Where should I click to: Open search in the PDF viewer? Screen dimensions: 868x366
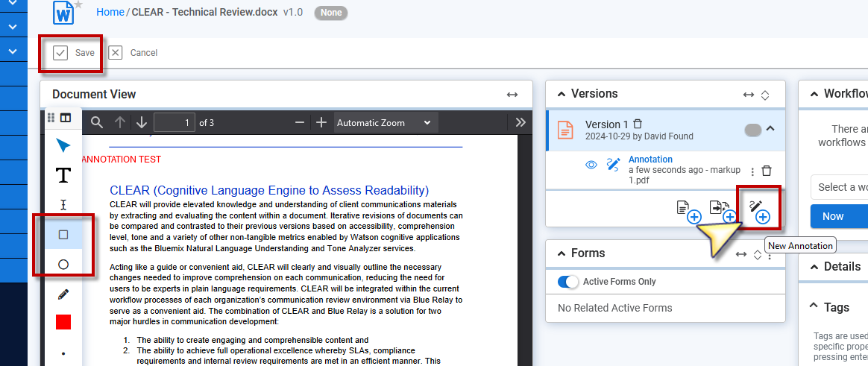[x=97, y=122]
